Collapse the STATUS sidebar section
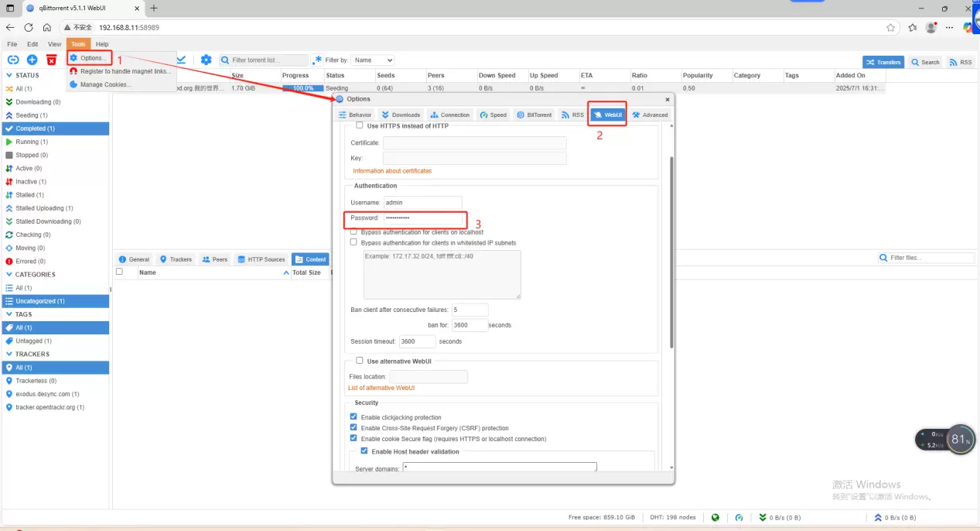This screenshot has height=531, width=980. pos(9,75)
